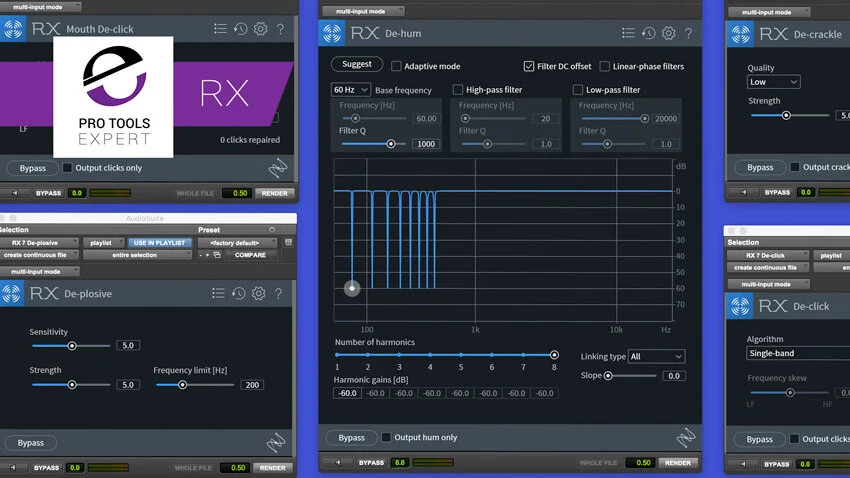Image resolution: width=850 pixels, height=478 pixels.
Task: Click preset settings icon next to factory default
Action: pos(288,242)
